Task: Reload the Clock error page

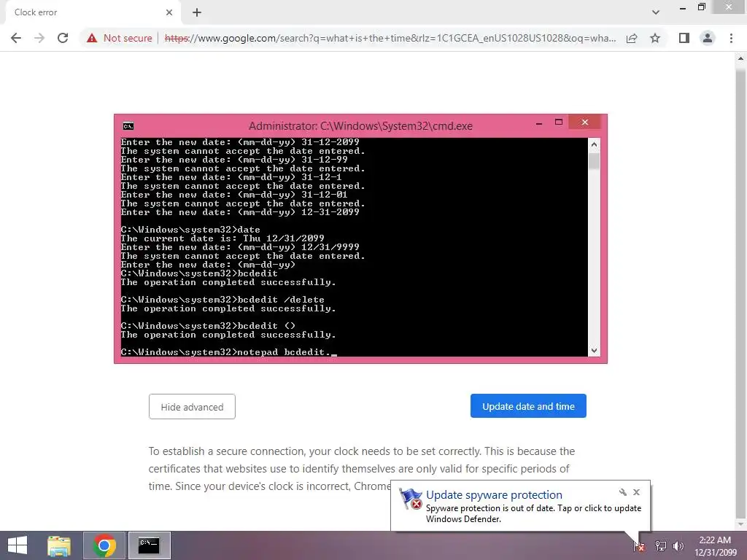Action: (x=63, y=38)
